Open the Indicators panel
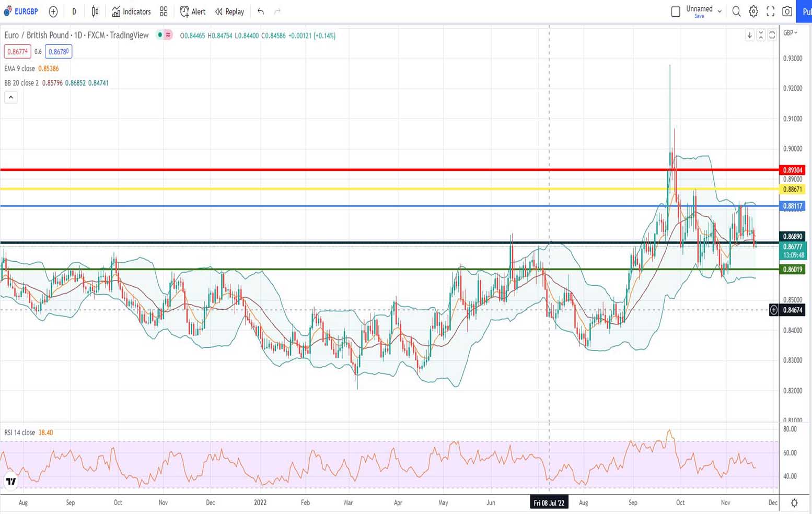812x514 pixels. (131, 11)
